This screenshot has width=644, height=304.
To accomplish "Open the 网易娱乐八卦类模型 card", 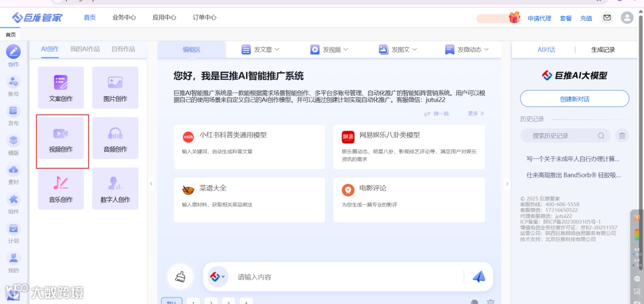I will point(409,147).
